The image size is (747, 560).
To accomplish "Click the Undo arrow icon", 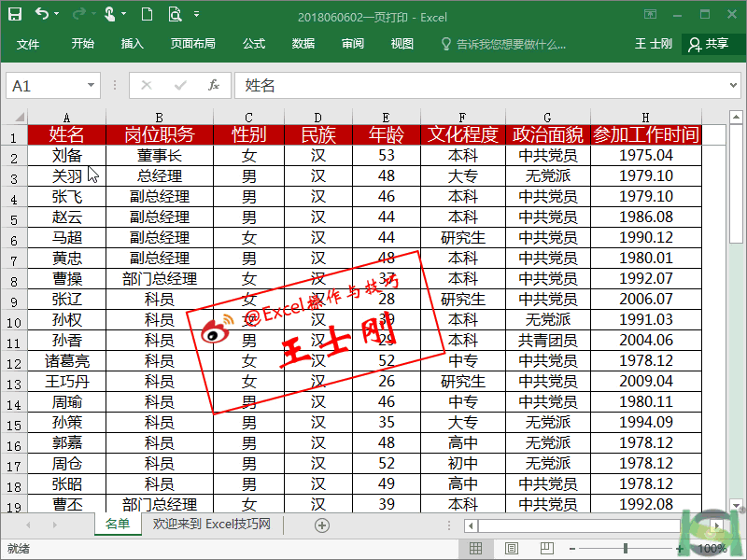I will coord(41,15).
